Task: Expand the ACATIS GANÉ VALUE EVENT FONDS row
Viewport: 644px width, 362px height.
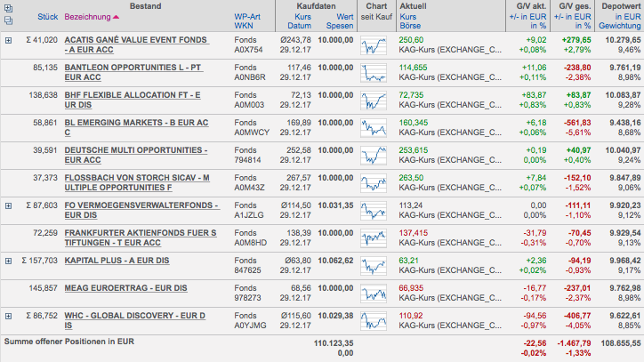Action: point(8,40)
